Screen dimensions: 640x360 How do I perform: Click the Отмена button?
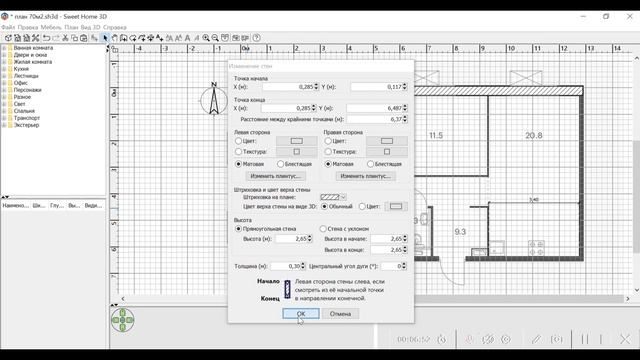tap(340, 314)
